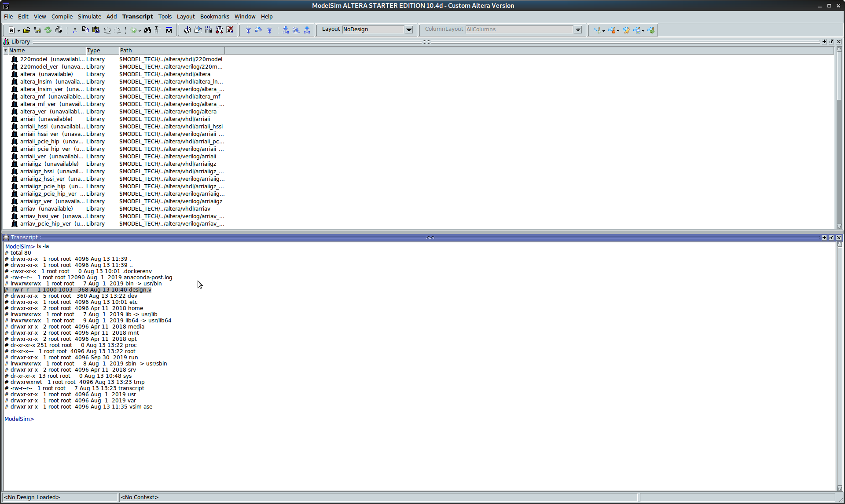
Task: Click the bottom ModelSim> prompt line
Action: [x=19, y=419]
